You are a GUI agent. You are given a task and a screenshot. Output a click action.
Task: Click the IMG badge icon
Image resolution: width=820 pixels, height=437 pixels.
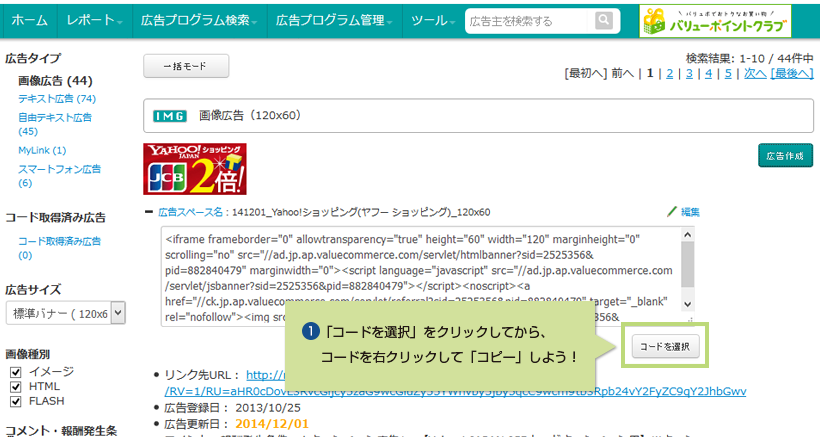point(169,116)
